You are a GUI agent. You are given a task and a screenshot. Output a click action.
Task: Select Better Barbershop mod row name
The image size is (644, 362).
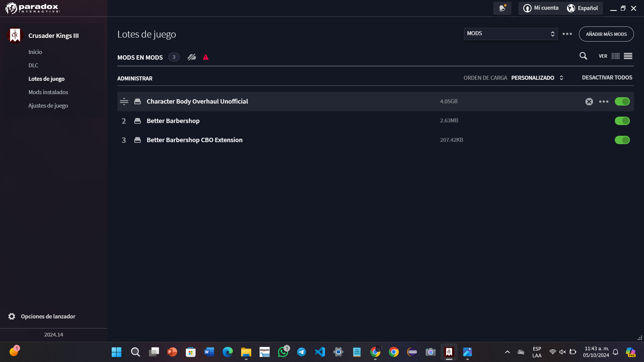(x=173, y=121)
